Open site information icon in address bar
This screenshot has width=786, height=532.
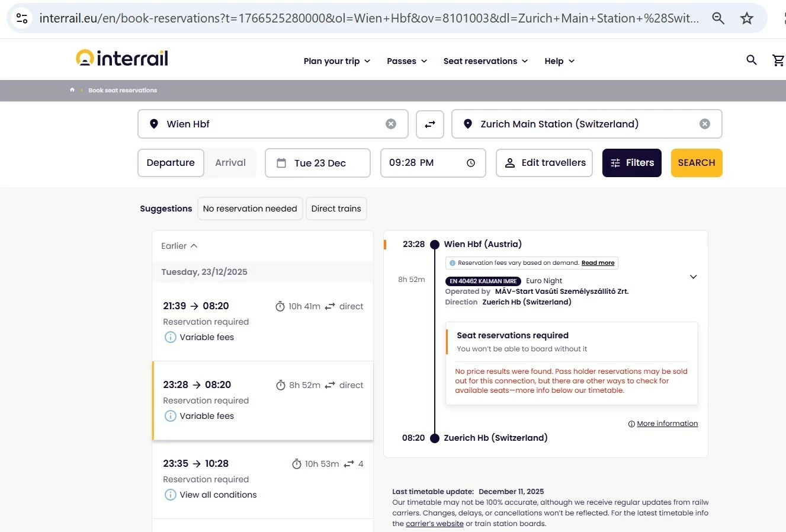[22, 18]
